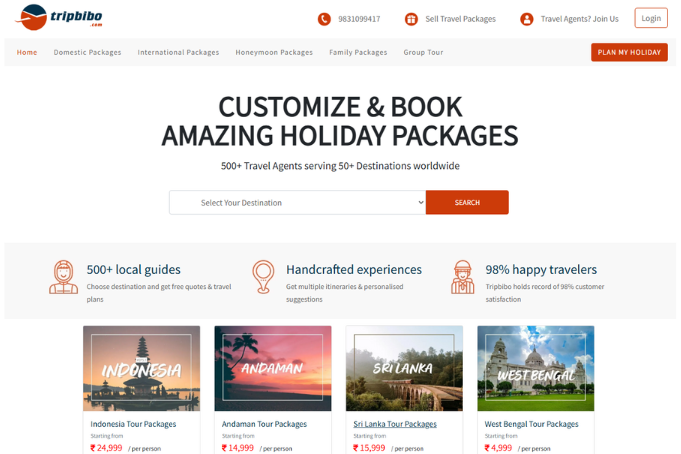Click the tripbibo logo
The image size is (681, 454).
coord(59,17)
